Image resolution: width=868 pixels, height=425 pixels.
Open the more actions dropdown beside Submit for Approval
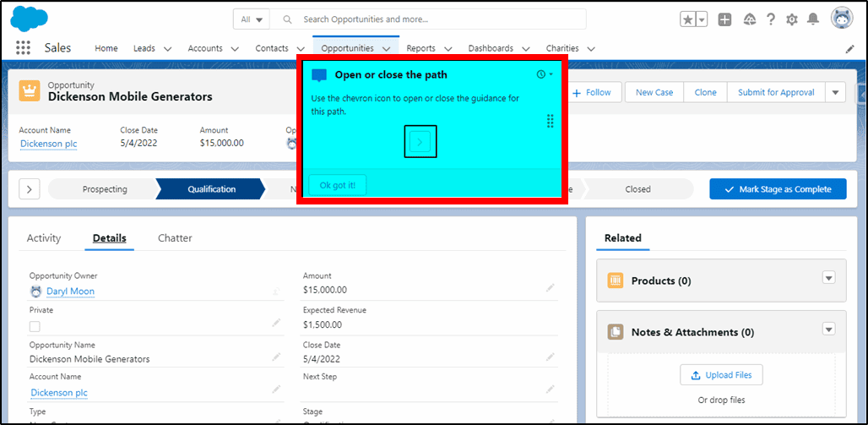835,93
